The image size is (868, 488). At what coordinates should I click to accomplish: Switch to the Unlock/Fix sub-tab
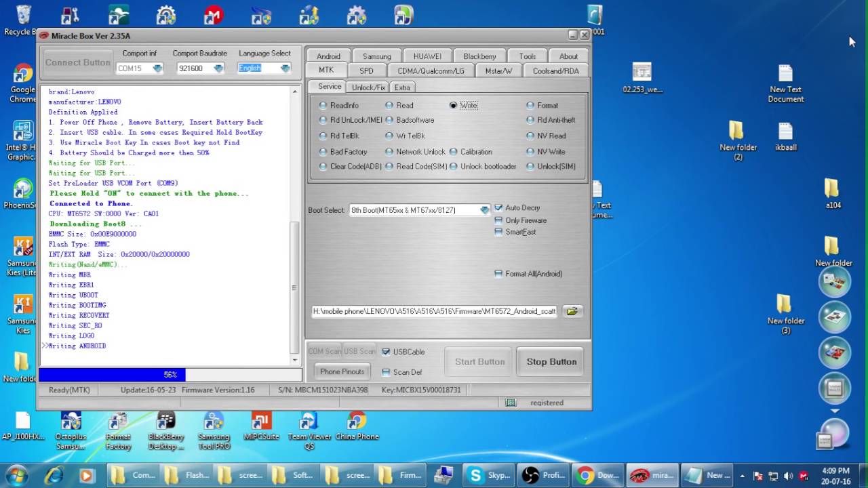pyautogui.click(x=368, y=87)
